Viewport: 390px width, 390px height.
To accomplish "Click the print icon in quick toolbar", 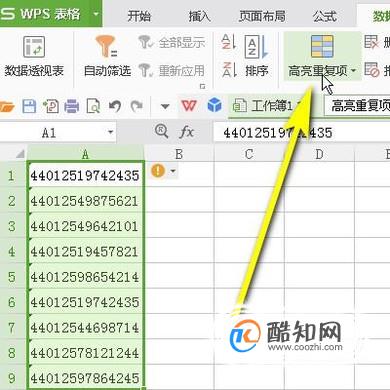I will (71, 107).
